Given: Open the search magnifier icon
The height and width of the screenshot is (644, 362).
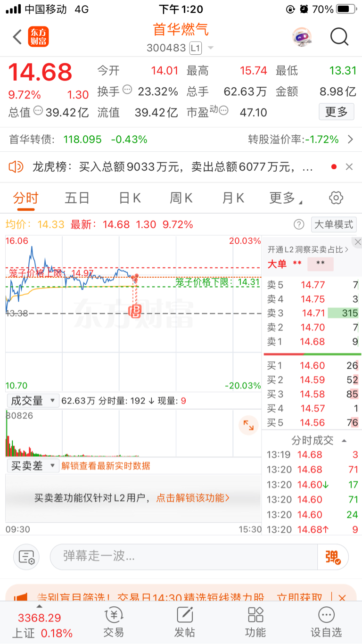Looking at the screenshot, I should click(x=339, y=37).
